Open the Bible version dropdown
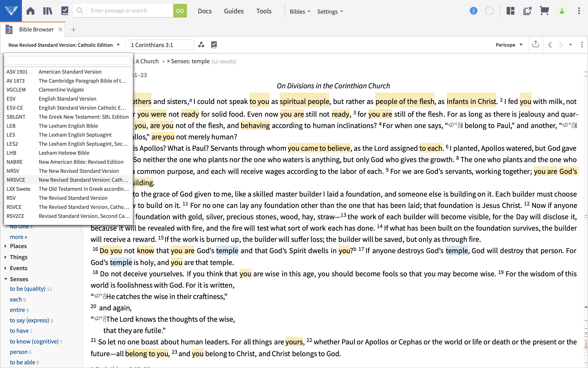588x368 pixels. pyautogui.click(x=64, y=45)
